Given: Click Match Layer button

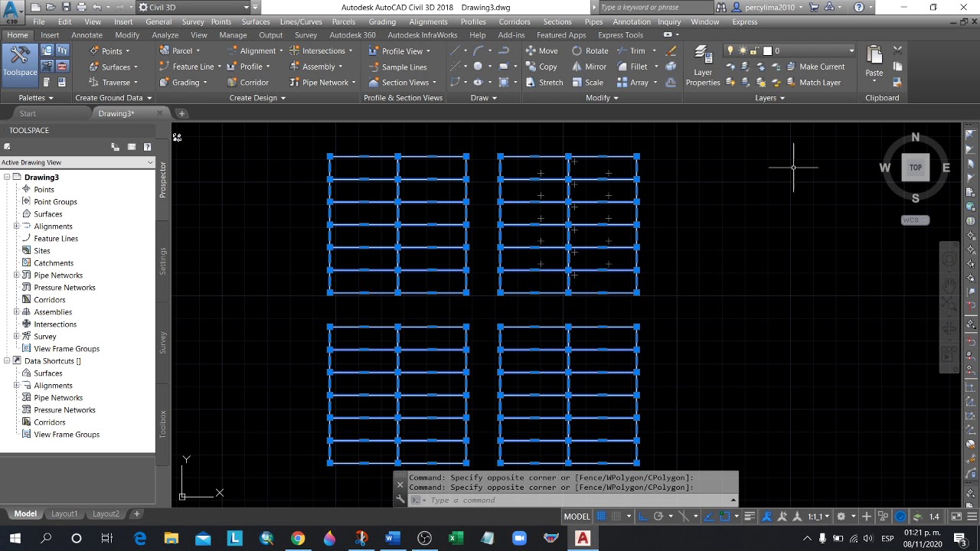Looking at the screenshot, I should [813, 83].
